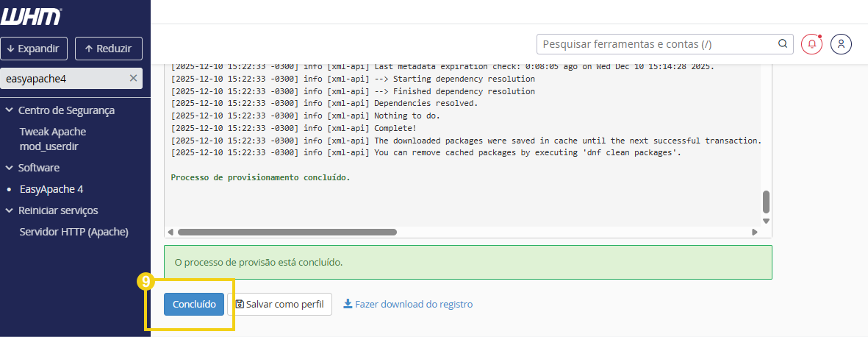Collapse the Centro de Segurança section
This screenshot has height=337, width=868.
point(10,110)
